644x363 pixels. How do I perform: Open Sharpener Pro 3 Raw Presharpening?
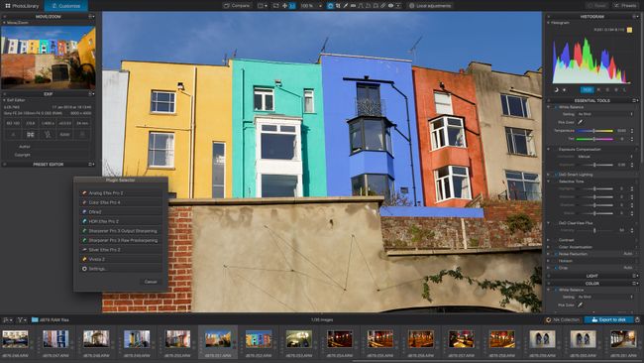pos(120,240)
